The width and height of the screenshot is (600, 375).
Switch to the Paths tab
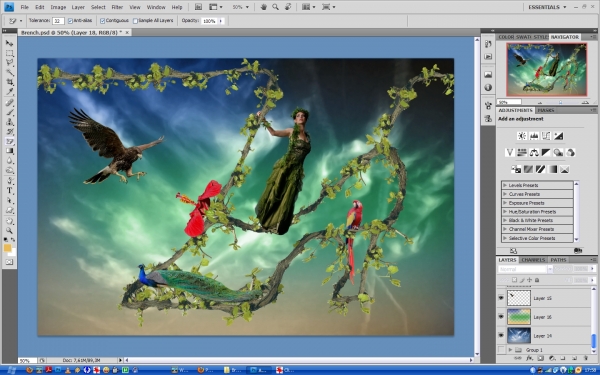coord(558,260)
